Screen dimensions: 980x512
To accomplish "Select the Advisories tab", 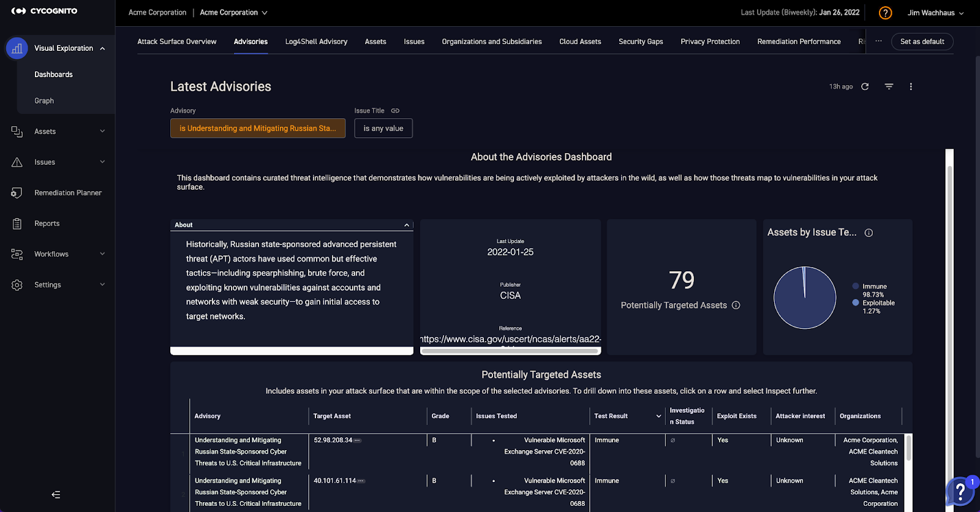I will [x=251, y=42].
